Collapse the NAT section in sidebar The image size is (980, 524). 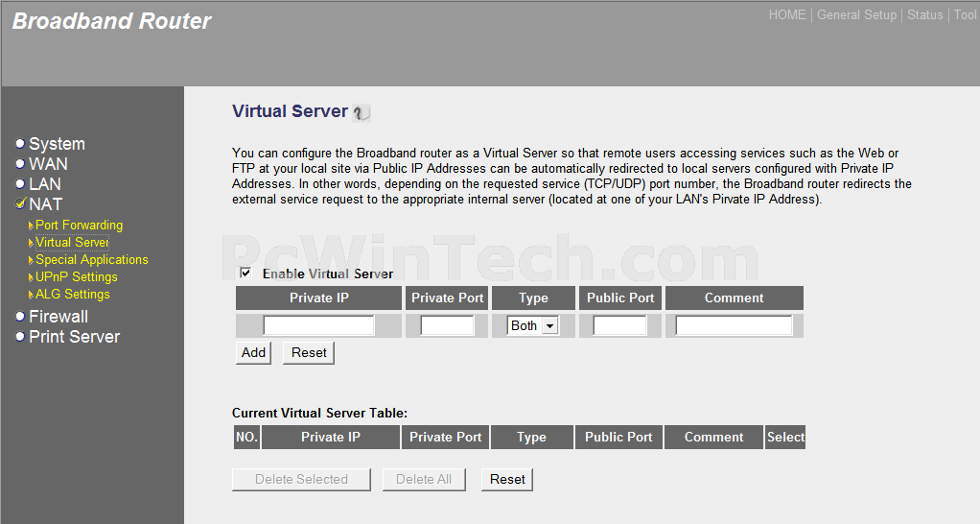coord(46,203)
